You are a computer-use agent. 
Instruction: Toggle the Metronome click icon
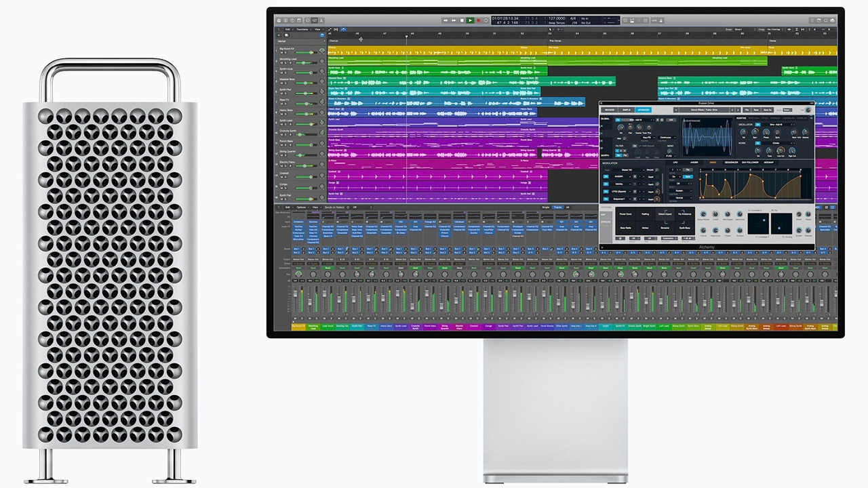[x=661, y=20]
